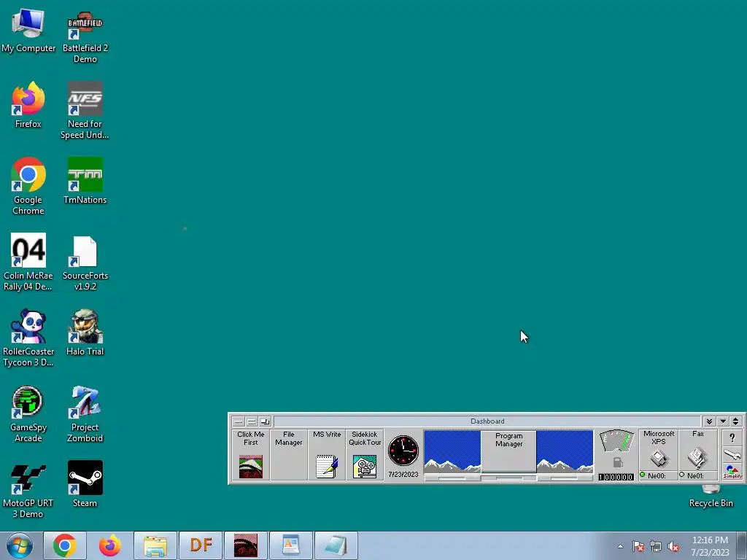Show hidden system tray icons
This screenshot has height=560, width=747.
(620, 546)
